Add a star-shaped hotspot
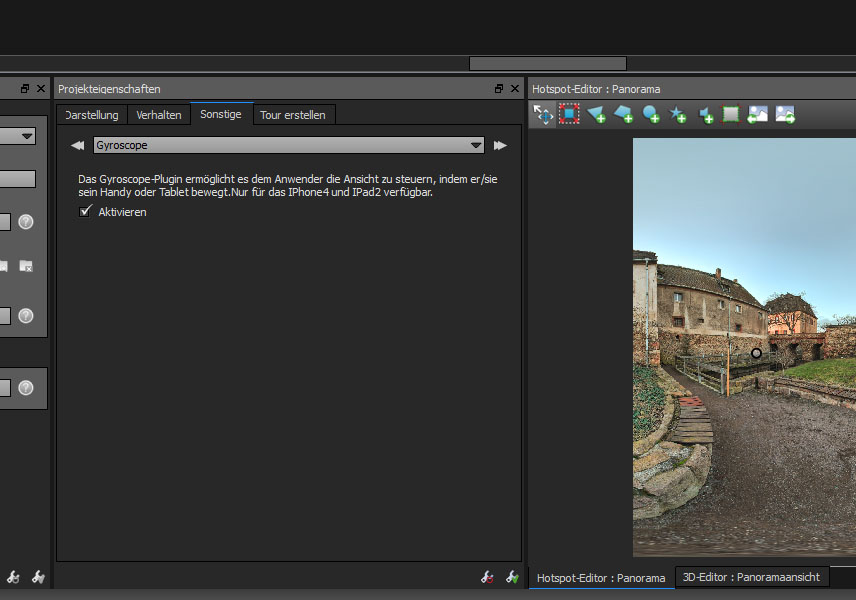 (678, 114)
